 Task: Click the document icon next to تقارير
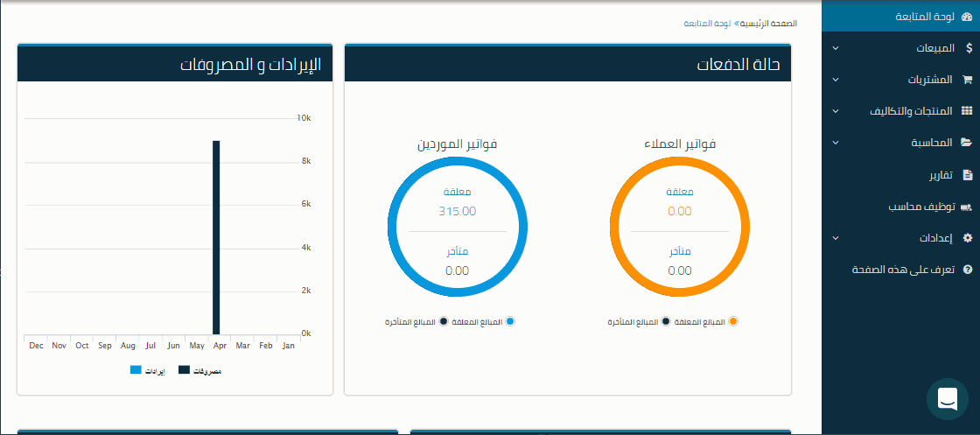967,175
